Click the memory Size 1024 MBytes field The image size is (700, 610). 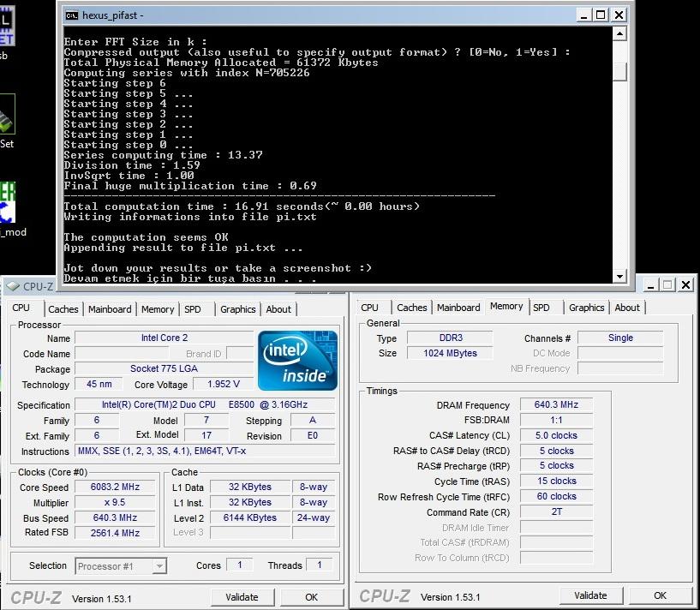point(450,353)
